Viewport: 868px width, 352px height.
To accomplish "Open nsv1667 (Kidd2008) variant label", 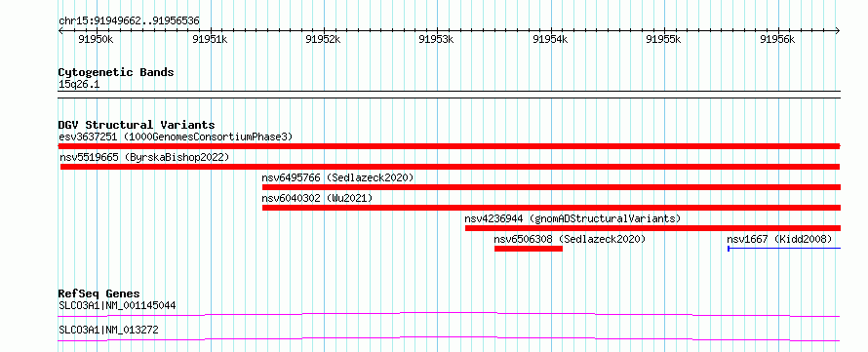I will click(x=779, y=239).
